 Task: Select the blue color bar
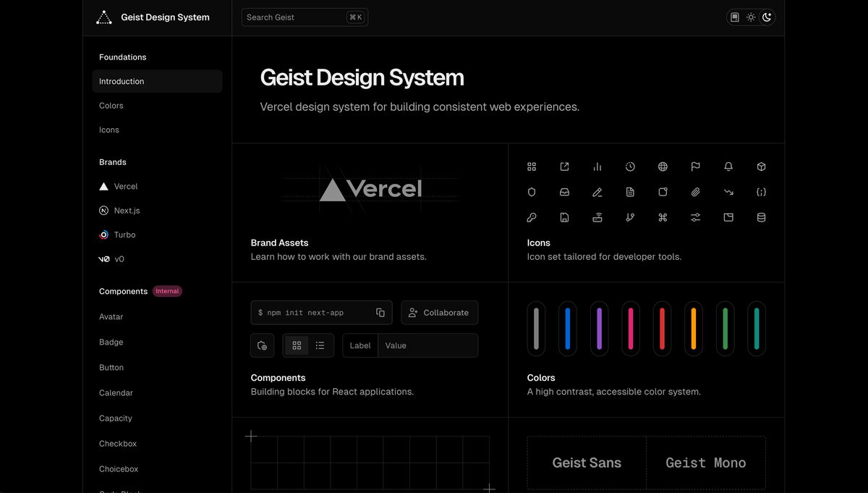coord(568,329)
